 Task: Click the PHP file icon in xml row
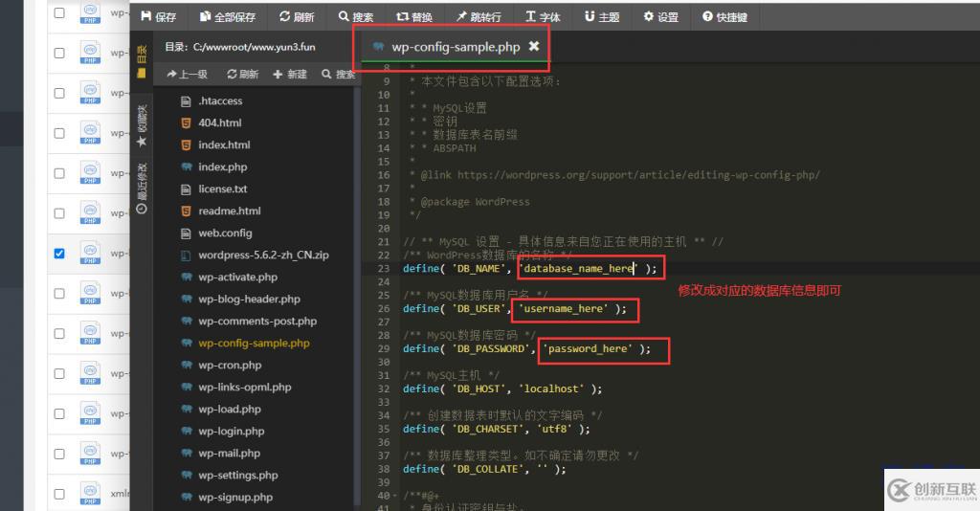(90, 493)
